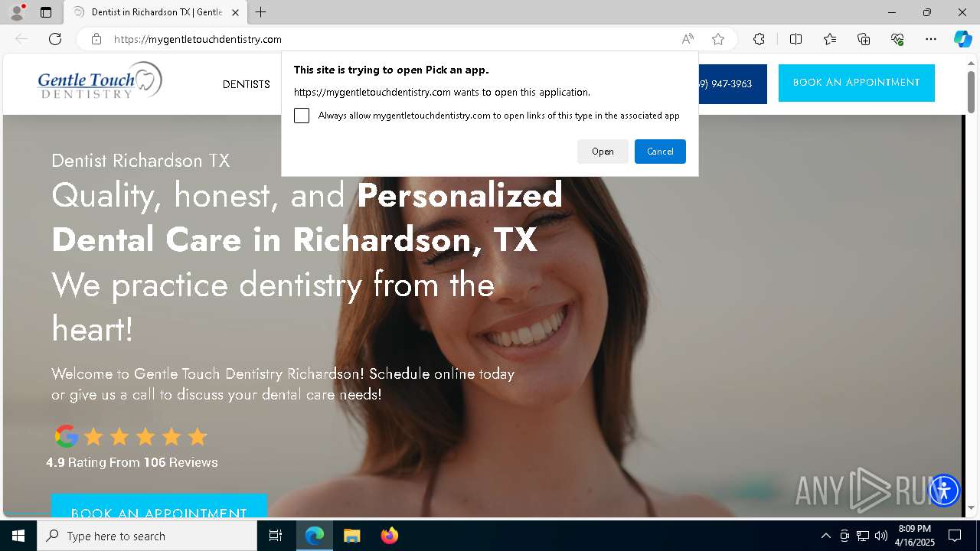Viewport: 980px width, 551px height.
Task: Click the volume speaker tray icon
Action: coord(881,536)
